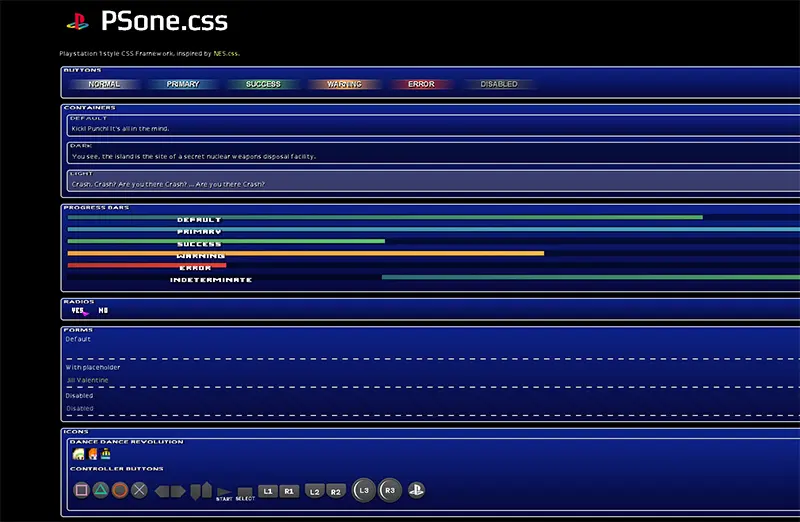Click the text about the secret nuclear weapons disposal facility
This screenshot has height=522, width=800.
[x=194, y=157]
